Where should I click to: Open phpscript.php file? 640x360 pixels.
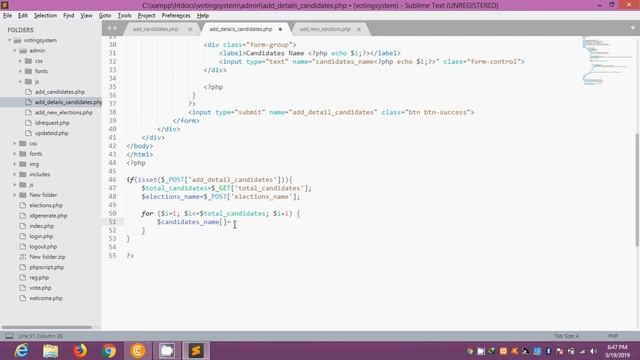point(47,267)
